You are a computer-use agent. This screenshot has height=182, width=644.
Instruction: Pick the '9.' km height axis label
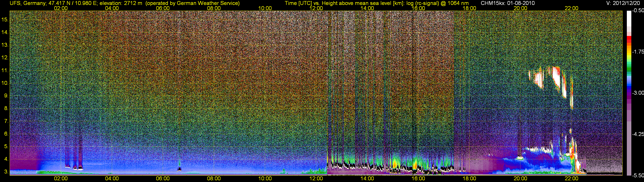point(6,96)
